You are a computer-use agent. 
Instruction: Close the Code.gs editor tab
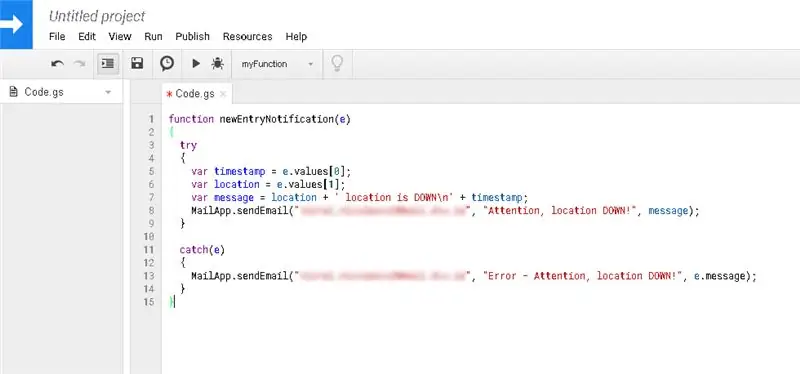tap(223, 94)
